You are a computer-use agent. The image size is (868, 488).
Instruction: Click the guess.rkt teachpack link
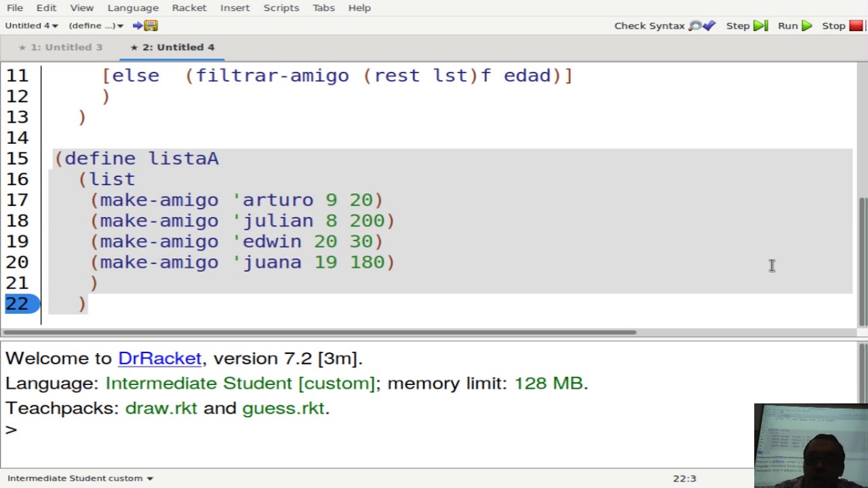[283, 408]
